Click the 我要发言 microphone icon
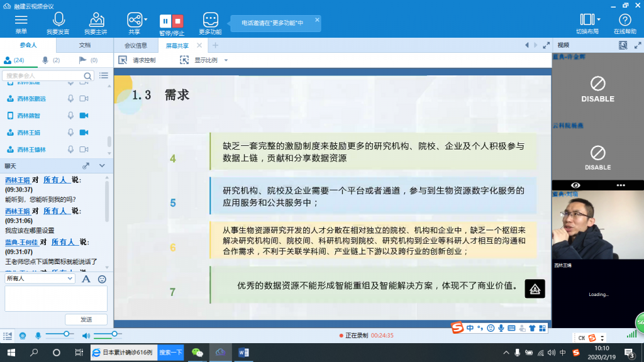Viewport: 644px width, 362px height. [58, 19]
